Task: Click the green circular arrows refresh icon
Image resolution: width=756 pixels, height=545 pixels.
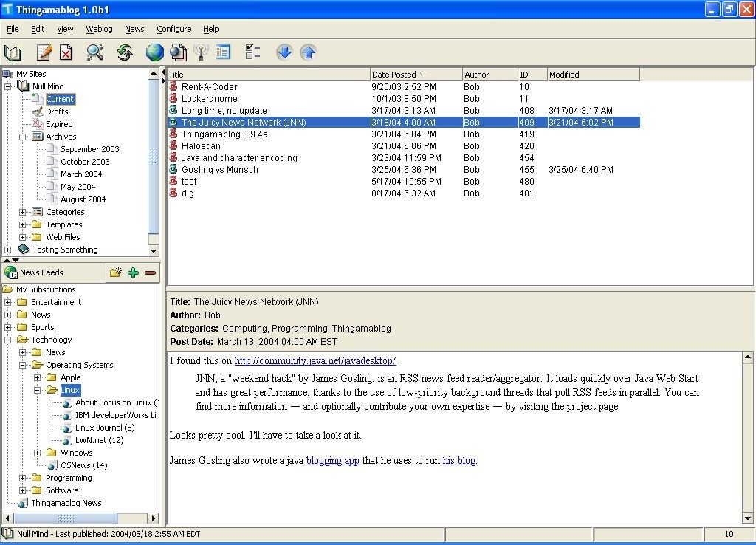Action: (125, 52)
